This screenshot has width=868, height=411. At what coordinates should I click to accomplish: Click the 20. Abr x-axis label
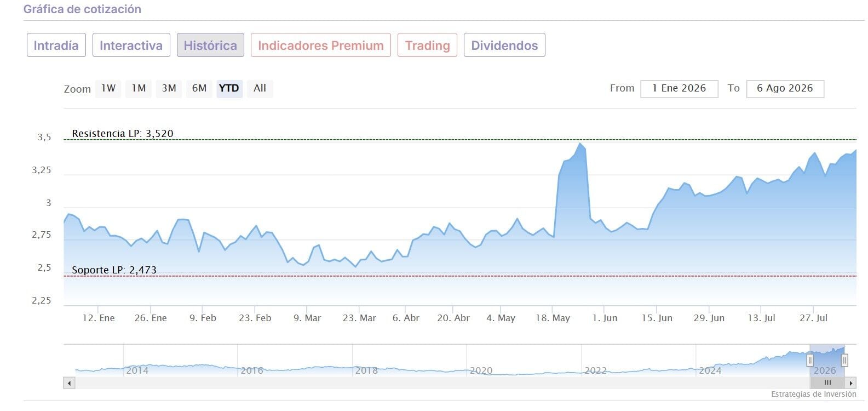pyautogui.click(x=453, y=318)
